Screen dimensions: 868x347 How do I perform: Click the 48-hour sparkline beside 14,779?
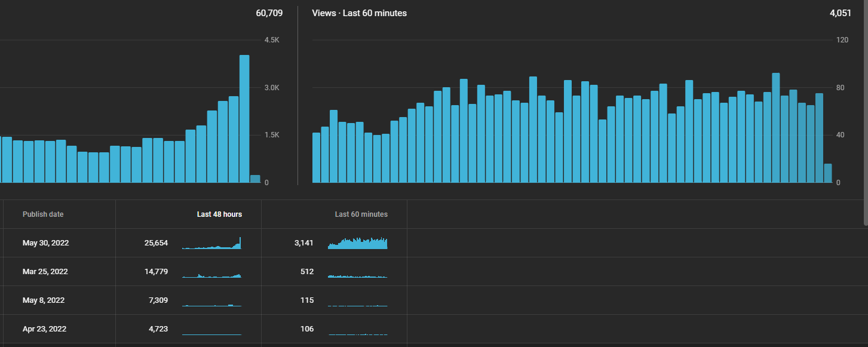coord(212,275)
